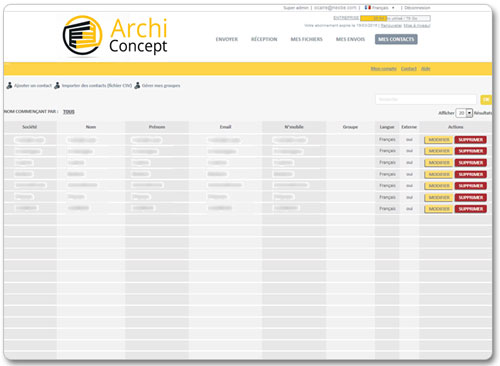
Task: Sort by Email column header
Action: pyautogui.click(x=225, y=127)
